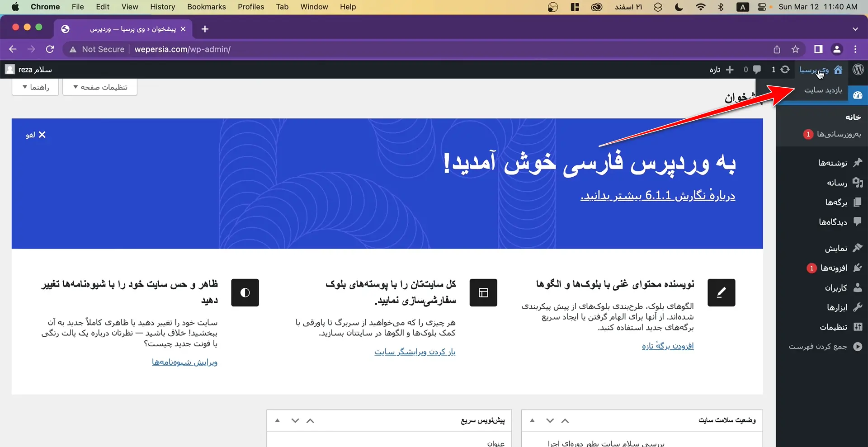Click the افزودن برگهٔ تازه link
The image size is (868, 447).
tap(668, 346)
